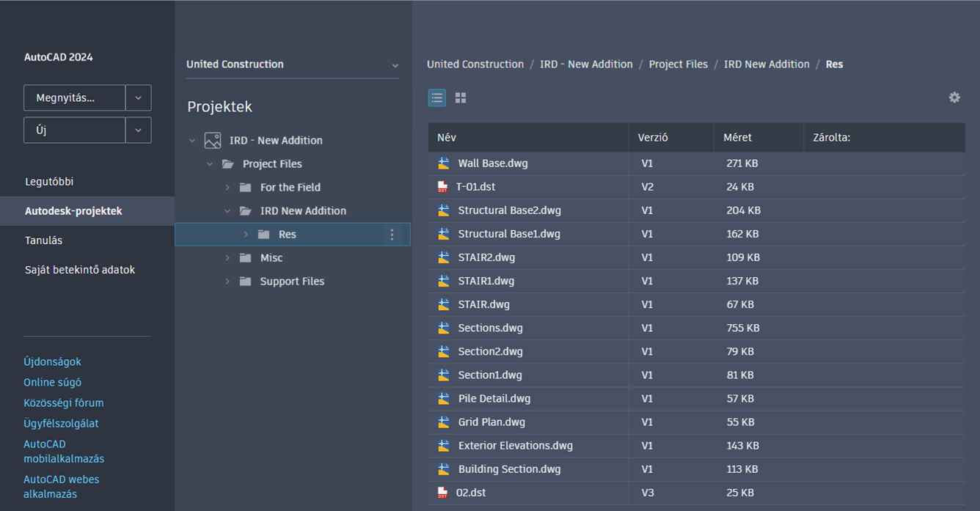Click the Új button

(75, 130)
